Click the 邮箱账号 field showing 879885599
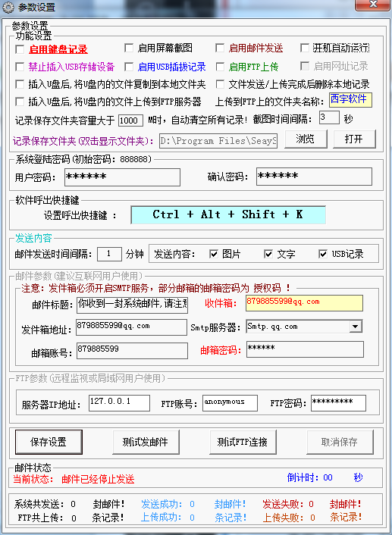This screenshot has width=392, height=535. [x=132, y=351]
